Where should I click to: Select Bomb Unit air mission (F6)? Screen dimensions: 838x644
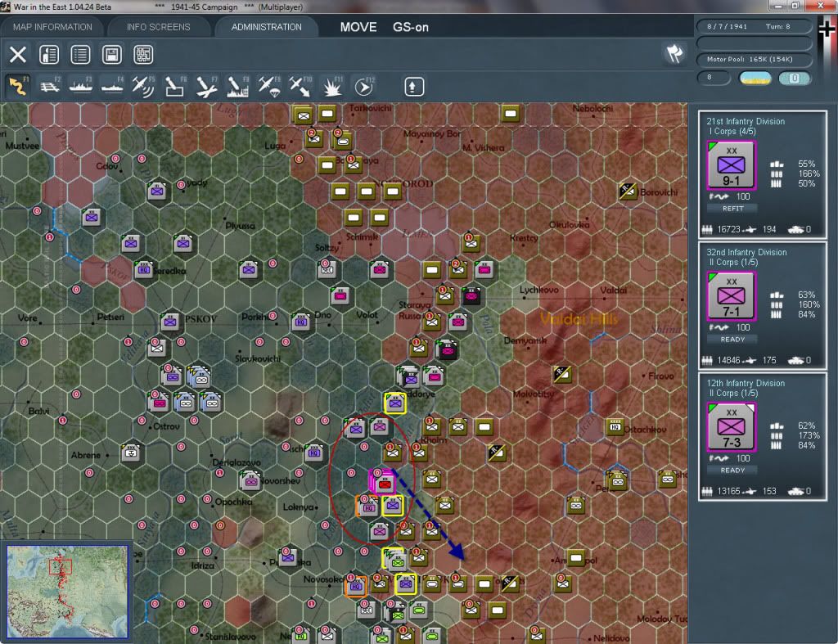tap(175, 86)
